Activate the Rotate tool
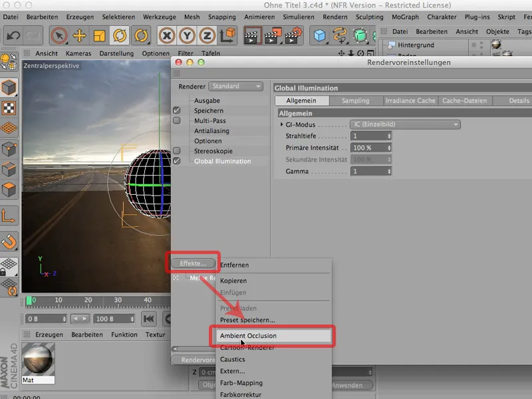This screenshot has height=399, width=532. 120,35
